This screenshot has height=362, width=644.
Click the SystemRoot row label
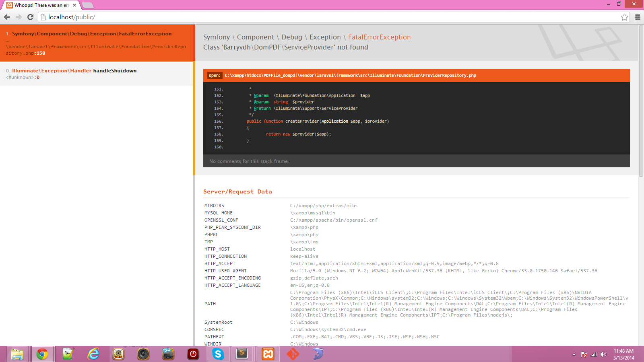(x=219, y=322)
